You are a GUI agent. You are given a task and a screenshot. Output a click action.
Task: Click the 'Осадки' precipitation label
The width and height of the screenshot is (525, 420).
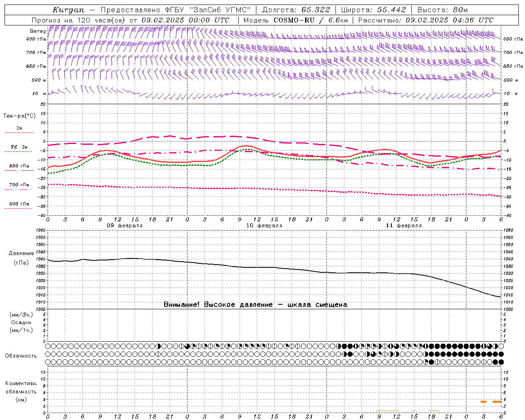(x=21, y=322)
